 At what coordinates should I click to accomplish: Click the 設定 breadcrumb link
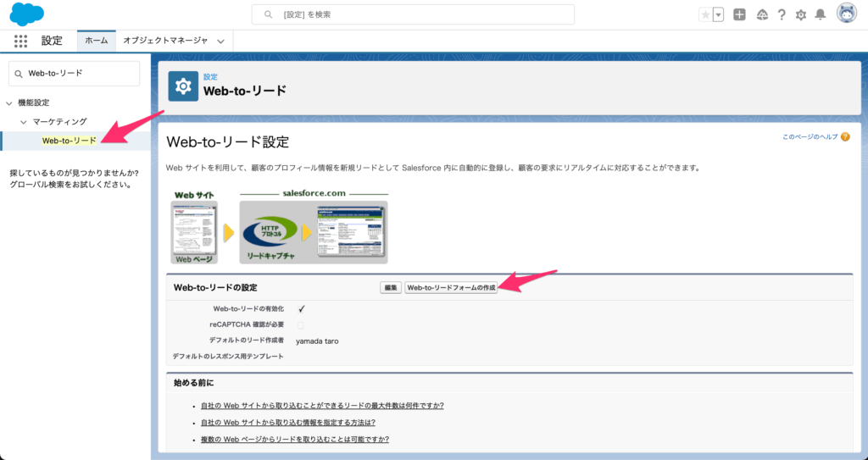[210, 77]
